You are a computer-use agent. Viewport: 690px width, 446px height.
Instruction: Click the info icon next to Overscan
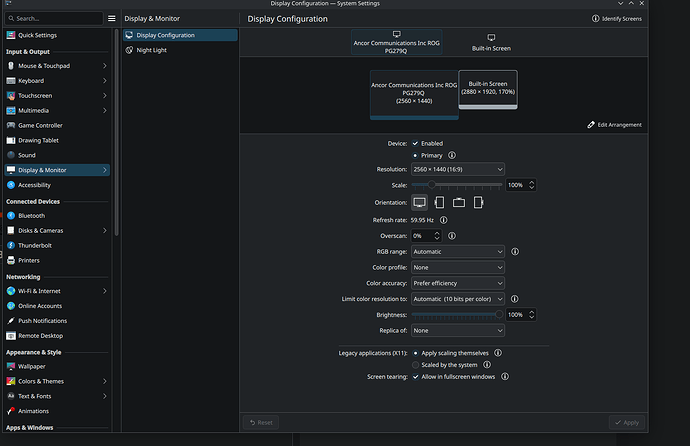tap(453, 235)
